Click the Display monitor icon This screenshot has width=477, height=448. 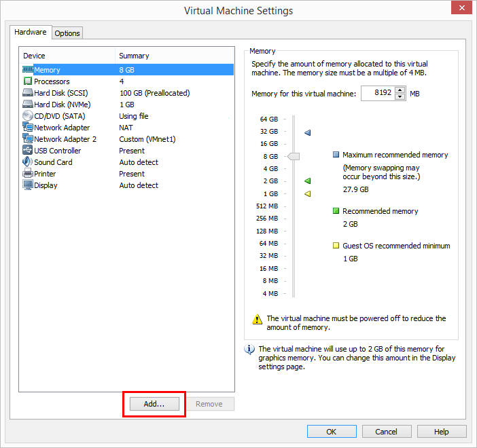click(x=28, y=185)
